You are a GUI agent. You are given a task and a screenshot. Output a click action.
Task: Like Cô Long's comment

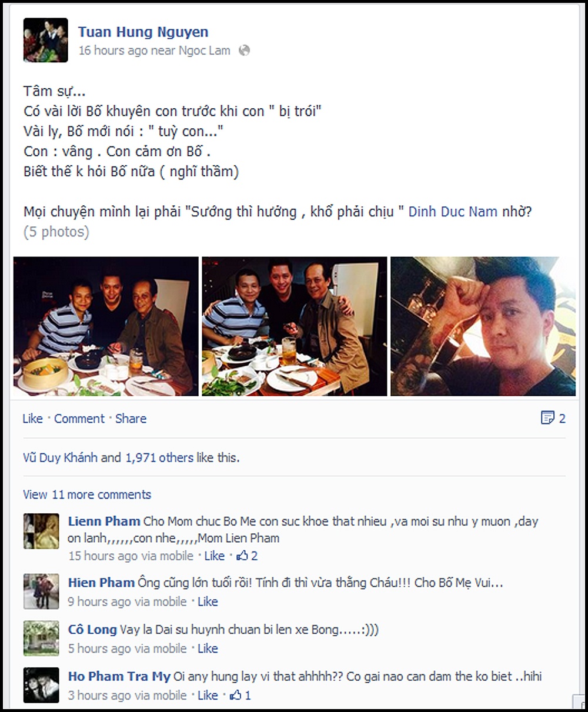(208, 649)
